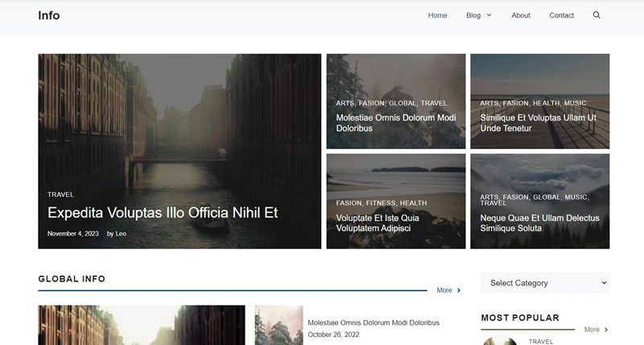Screen dimensions: 644x345
Task: Open Similique Et Voluptas Ullam Ut post
Action: (538, 123)
